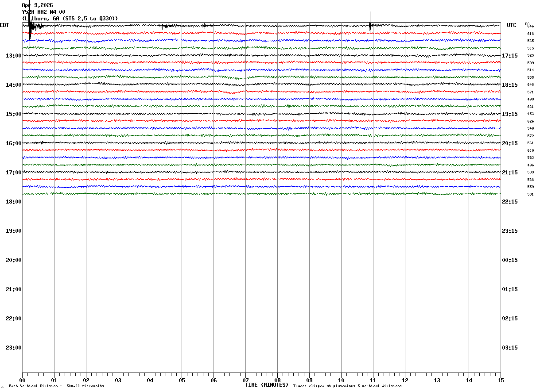
Task: Click the "18:15" UTC row label
Action: pyautogui.click(x=510, y=85)
